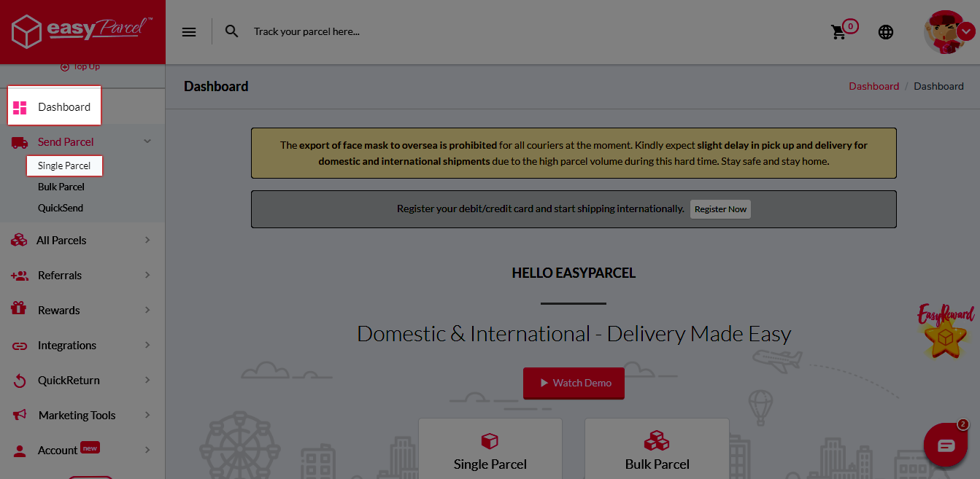The image size is (980, 479).
Task: Click the user avatar picture
Action: pos(945,32)
